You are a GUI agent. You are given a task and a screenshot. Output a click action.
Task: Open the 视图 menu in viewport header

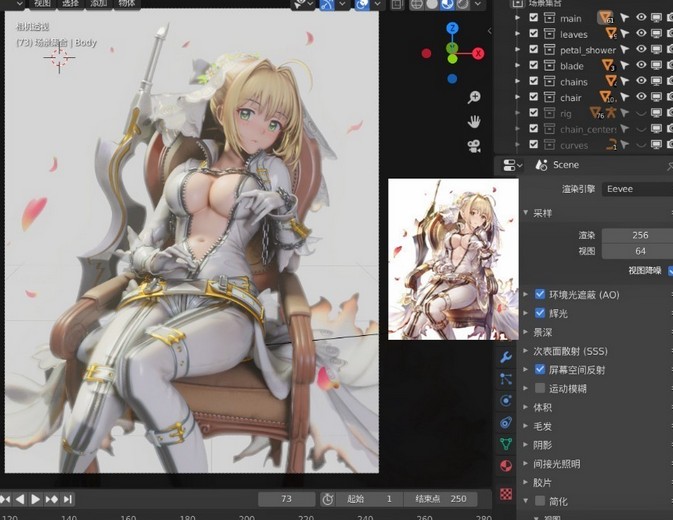point(42,4)
